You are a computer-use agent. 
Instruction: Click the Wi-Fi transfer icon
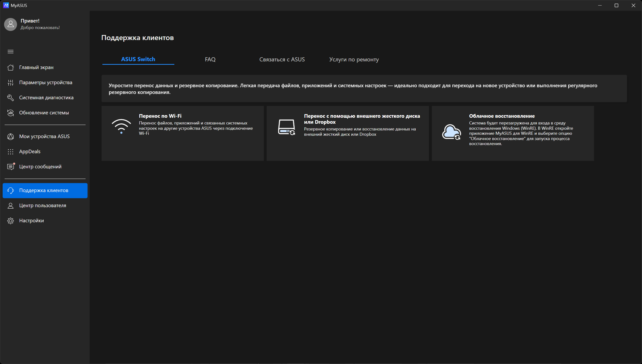coord(121,127)
